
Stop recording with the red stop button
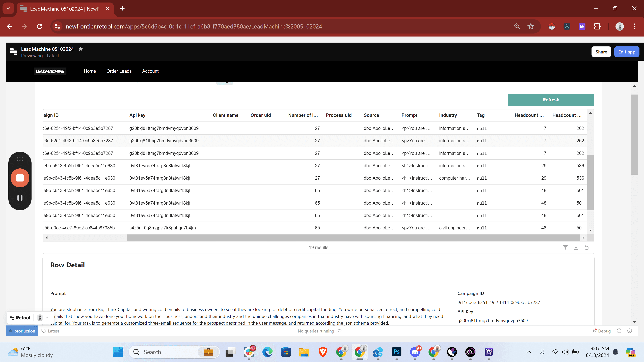(20, 178)
